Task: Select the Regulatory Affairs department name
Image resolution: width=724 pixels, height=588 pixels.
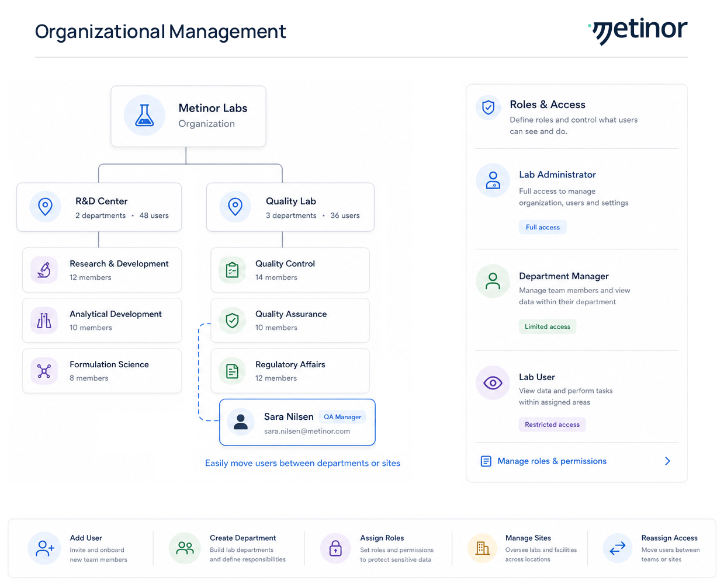Action: point(290,364)
